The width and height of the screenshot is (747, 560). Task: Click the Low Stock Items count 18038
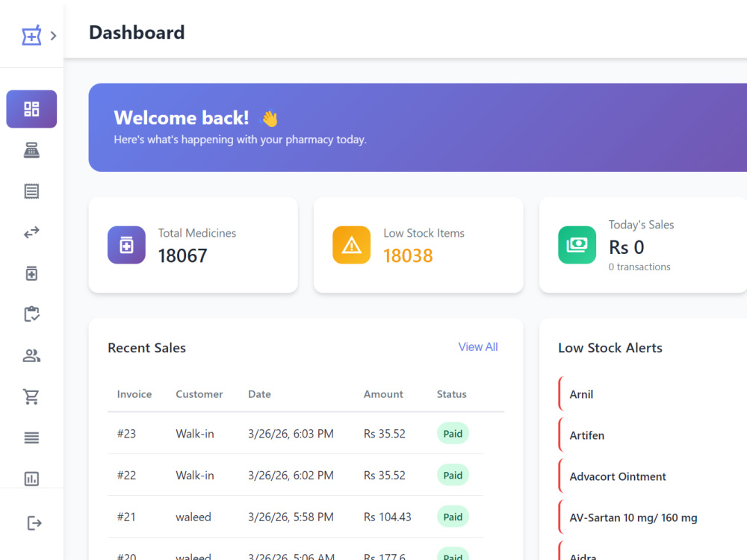pyautogui.click(x=409, y=256)
